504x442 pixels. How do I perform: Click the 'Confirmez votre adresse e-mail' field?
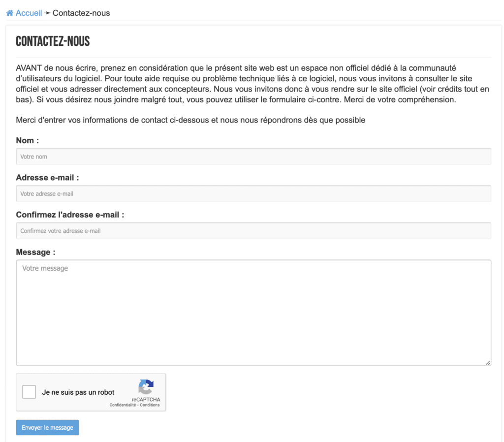(x=254, y=230)
